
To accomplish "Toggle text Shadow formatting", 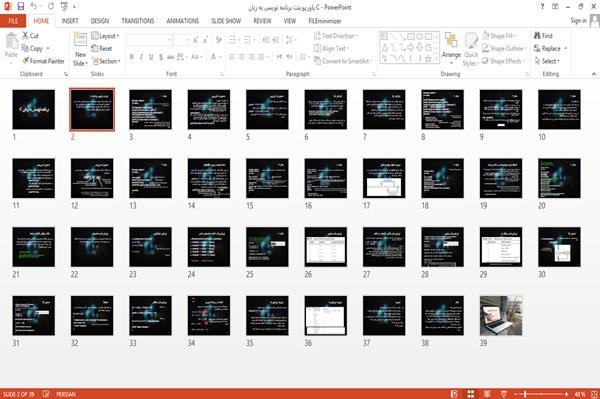I will pyautogui.click(x=161, y=57).
